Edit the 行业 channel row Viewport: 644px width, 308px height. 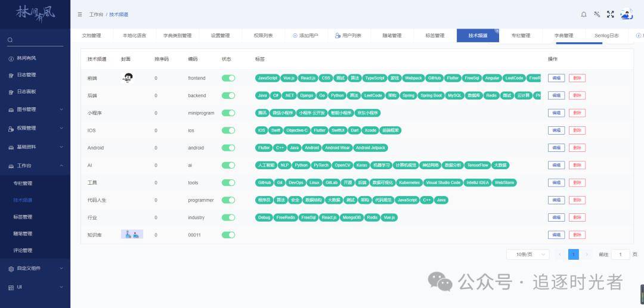coord(556,217)
